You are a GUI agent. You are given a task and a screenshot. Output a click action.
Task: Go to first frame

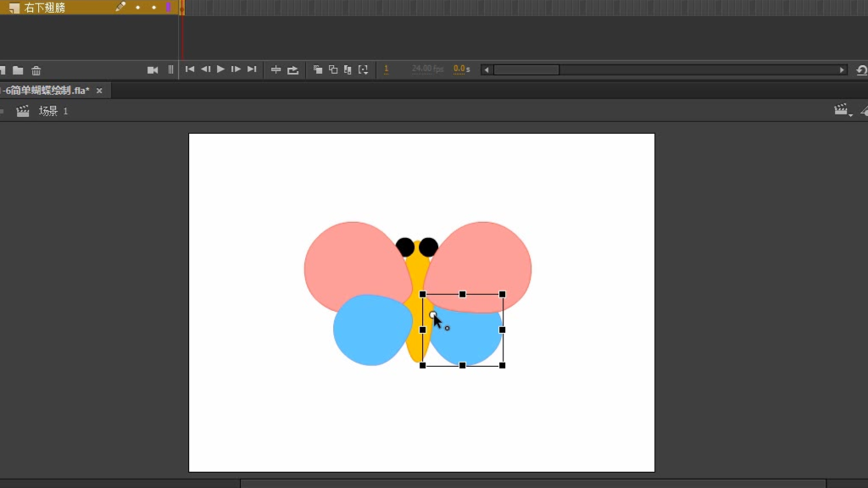[x=190, y=69]
